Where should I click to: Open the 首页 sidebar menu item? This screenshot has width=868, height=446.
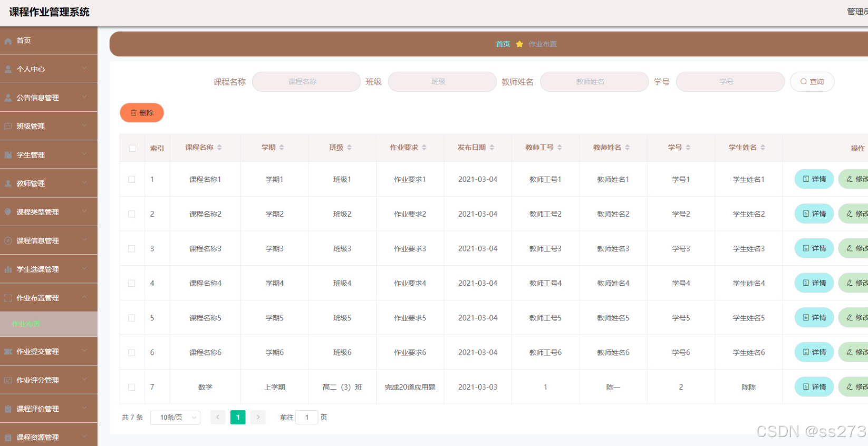click(x=49, y=41)
